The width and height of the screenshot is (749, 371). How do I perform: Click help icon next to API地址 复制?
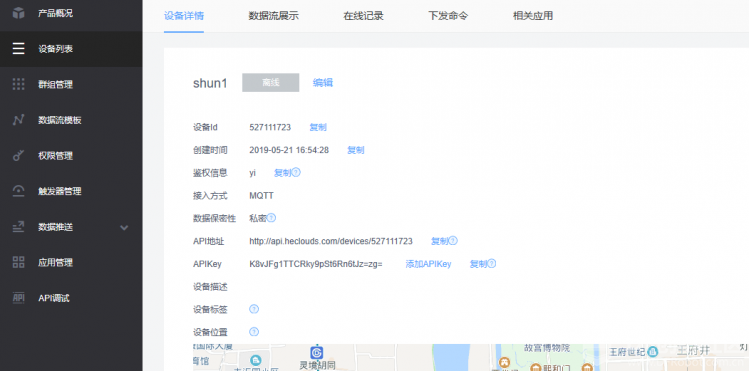(453, 241)
